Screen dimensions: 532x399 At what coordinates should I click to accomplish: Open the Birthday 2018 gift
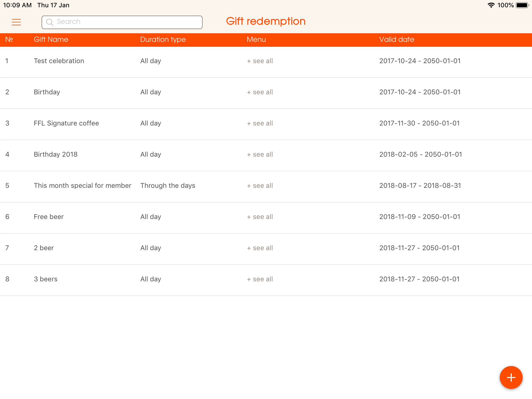click(x=56, y=154)
